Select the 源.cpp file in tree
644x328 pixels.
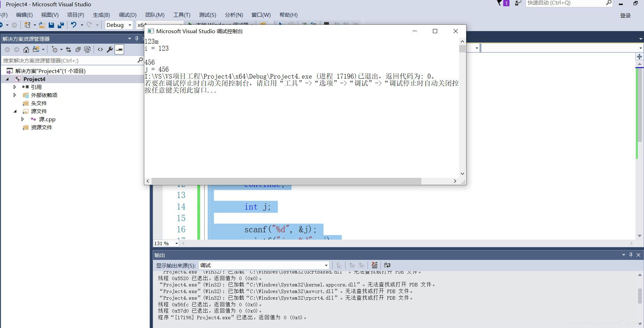tap(47, 119)
